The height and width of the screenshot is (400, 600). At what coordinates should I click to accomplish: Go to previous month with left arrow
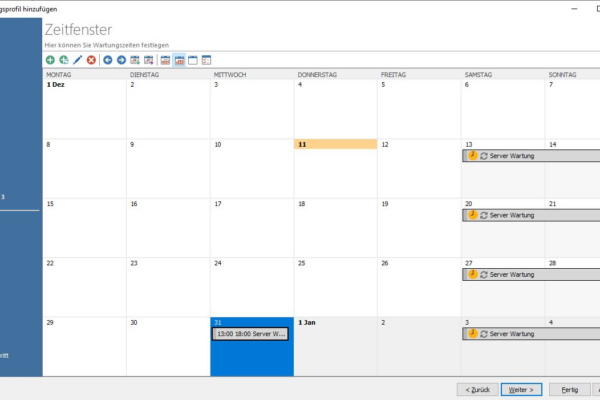pos(108,60)
